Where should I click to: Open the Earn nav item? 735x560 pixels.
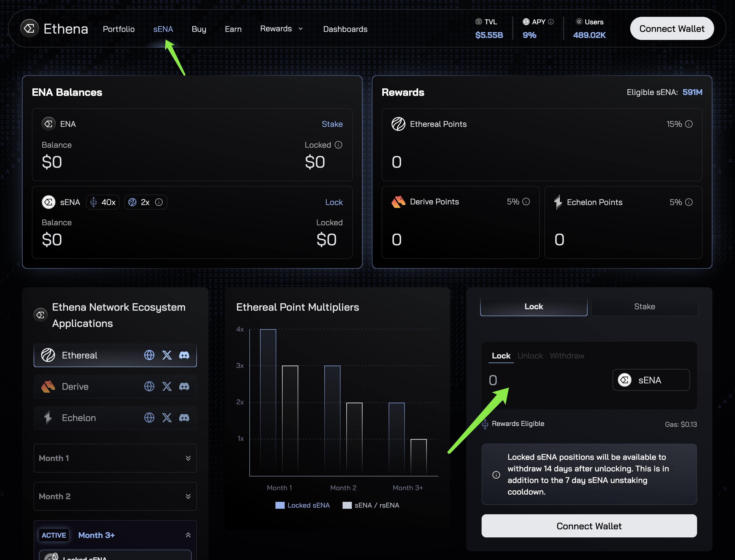pyautogui.click(x=233, y=29)
